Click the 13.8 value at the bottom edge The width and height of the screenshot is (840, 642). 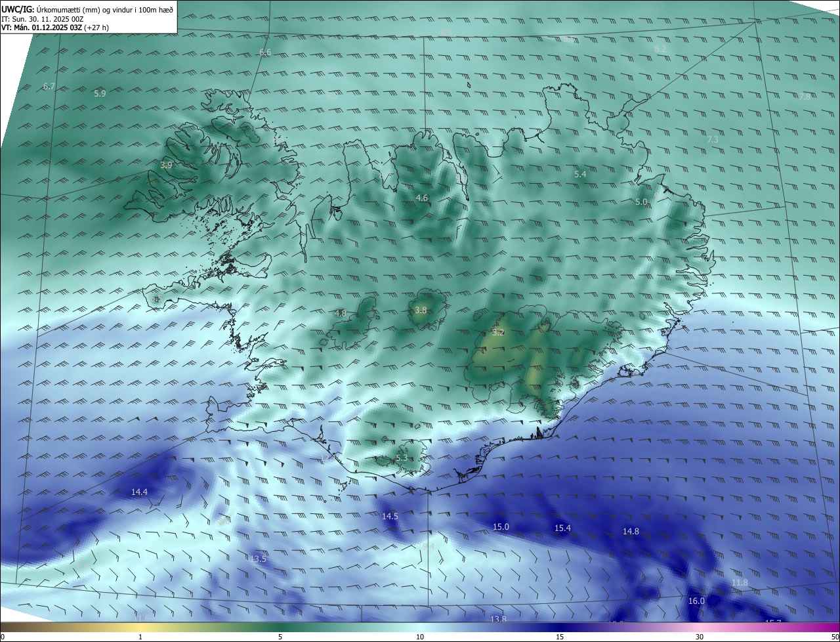click(498, 618)
